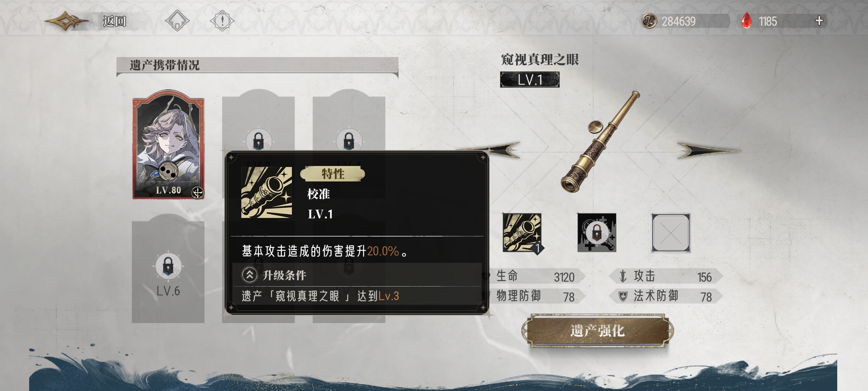Select the 校准 telescope trait icon
Screen dimensions: 868x391
[522, 233]
